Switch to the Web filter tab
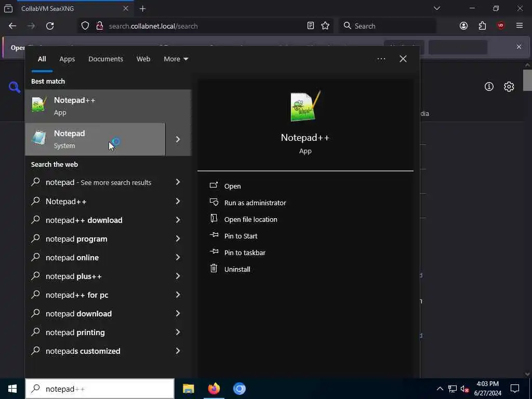Image resolution: width=532 pixels, height=399 pixels. click(x=143, y=59)
